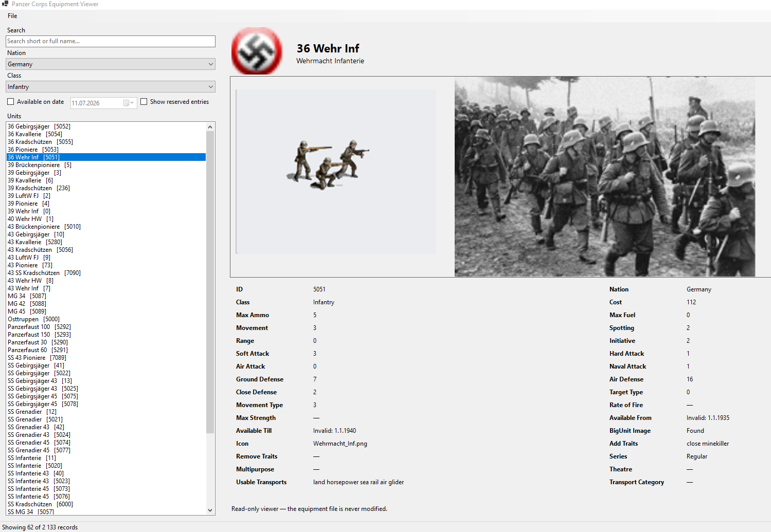
Task: Open the Class dropdown showing Infantry
Action: click(x=111, y=87)
